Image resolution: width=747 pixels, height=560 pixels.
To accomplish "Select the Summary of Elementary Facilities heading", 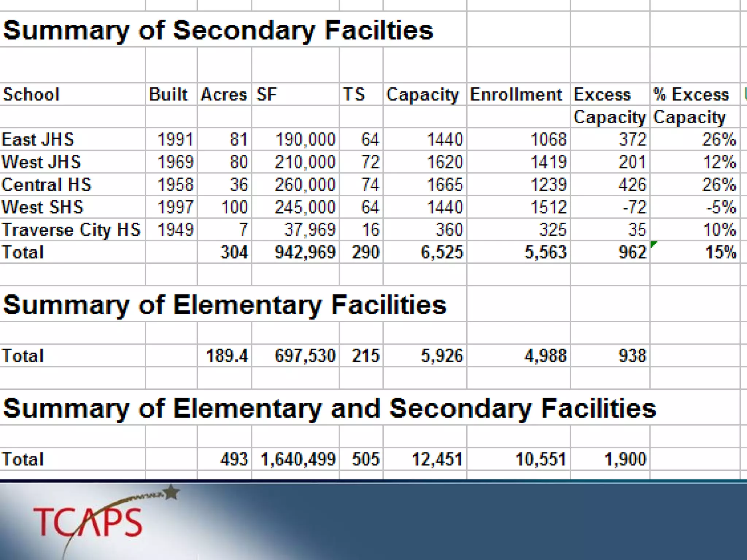I will pos(225,305).
